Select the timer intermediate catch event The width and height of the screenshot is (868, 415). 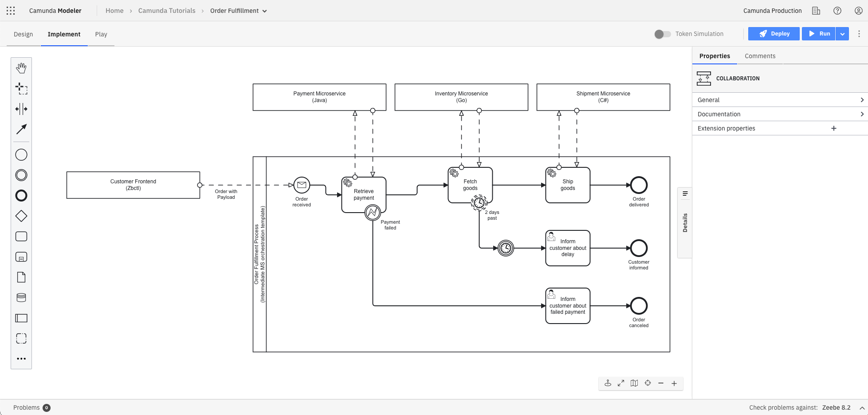point(506,248)
